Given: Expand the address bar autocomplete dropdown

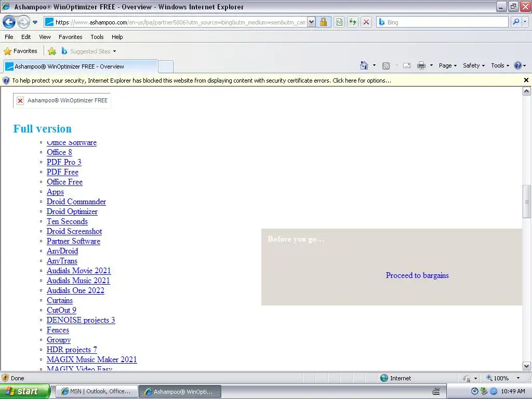Looking at the screenshot, I should tap(312, 22).
